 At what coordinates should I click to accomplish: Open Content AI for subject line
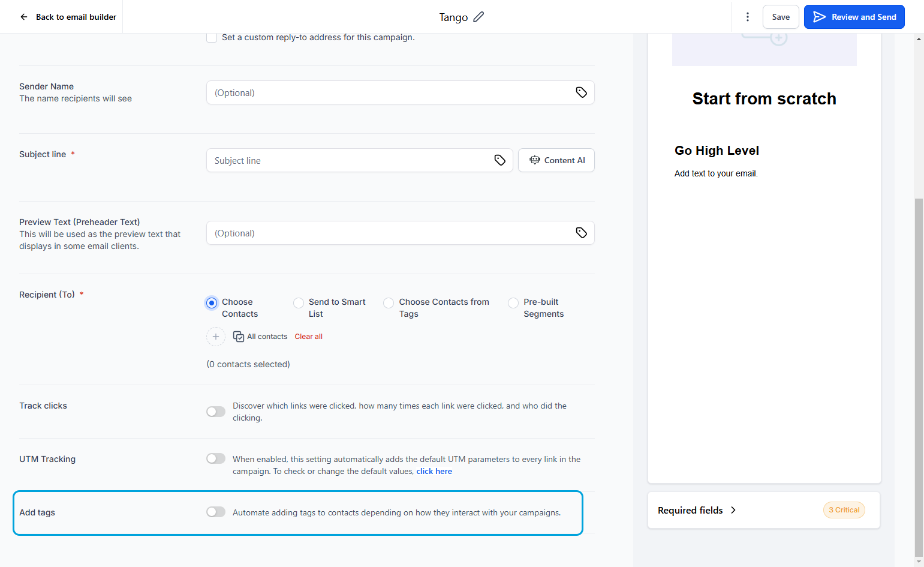tap(556, 160)
